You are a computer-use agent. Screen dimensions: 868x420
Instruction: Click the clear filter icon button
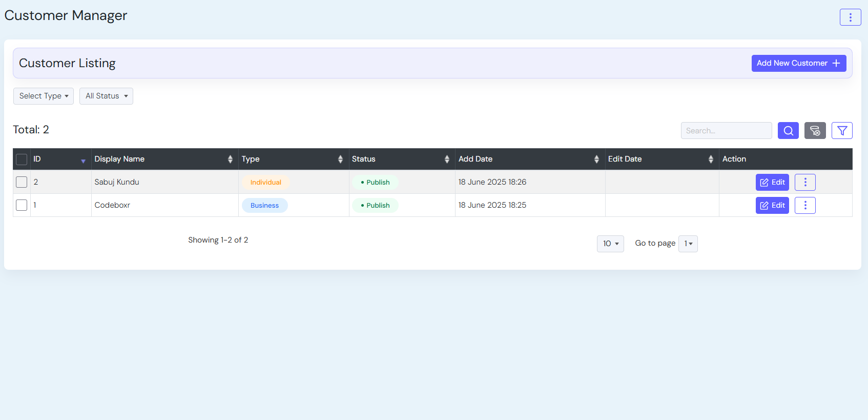pyautogui.click(x=815, y=131)
